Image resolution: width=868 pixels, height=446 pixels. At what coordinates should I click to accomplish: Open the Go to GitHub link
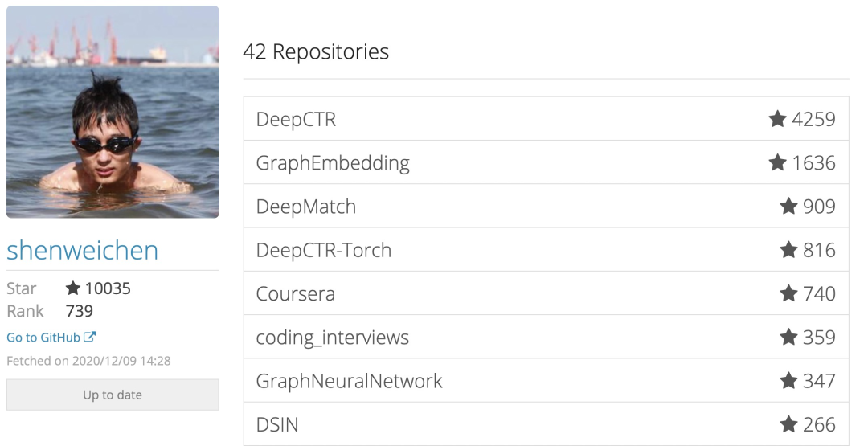pyautogui.click(x=43, y=338)
